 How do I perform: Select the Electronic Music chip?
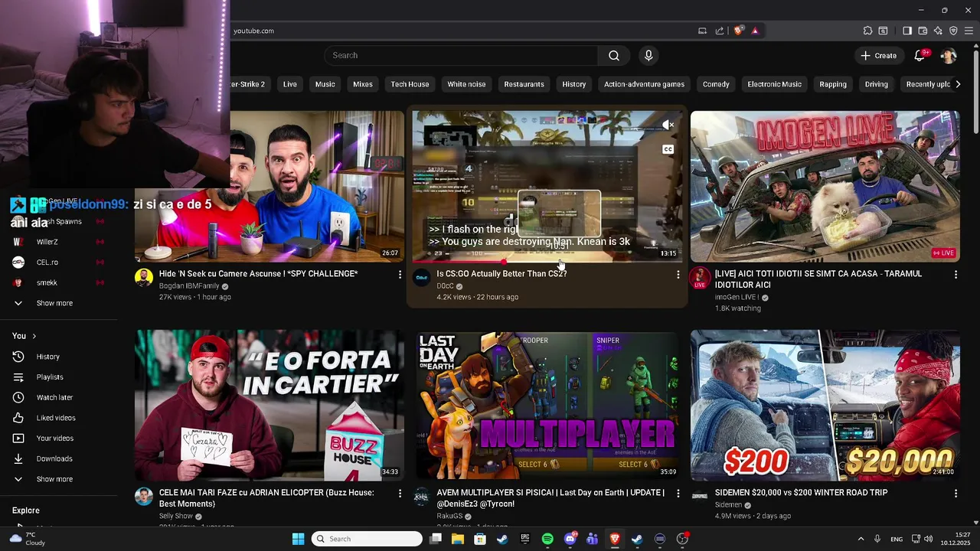(774, 84)
